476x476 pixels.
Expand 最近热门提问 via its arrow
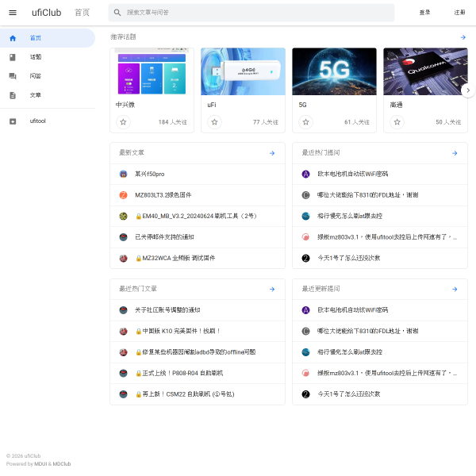(x=455, y=153)
